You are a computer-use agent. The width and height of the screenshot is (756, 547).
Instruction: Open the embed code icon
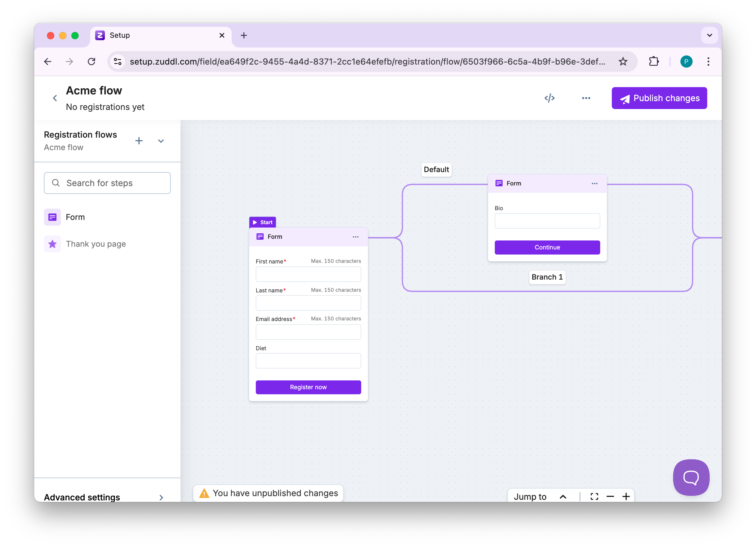[549, 98]
